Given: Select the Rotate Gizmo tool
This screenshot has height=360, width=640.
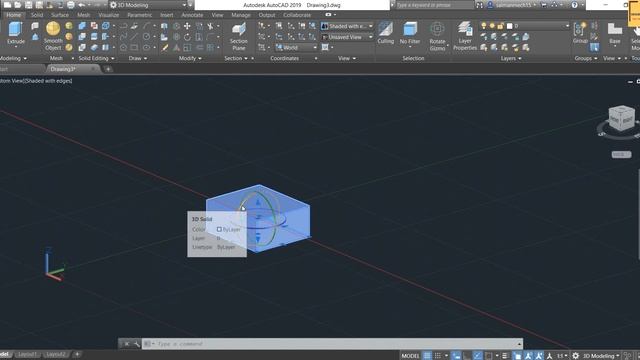Looking at the screenshot, I should pos(437,36).
